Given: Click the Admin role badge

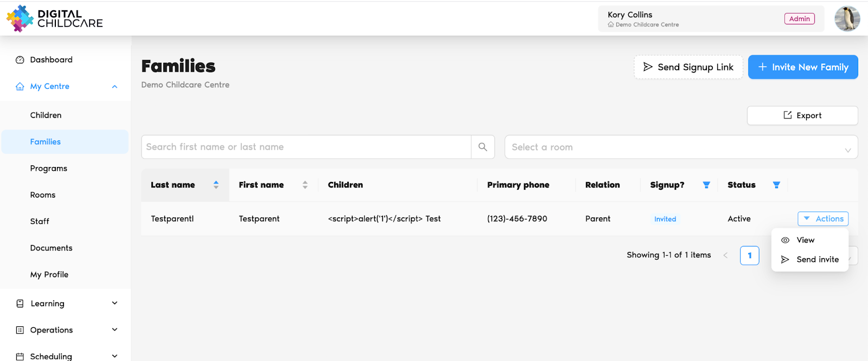Looking at the screenshot, I should coord(799,19).
